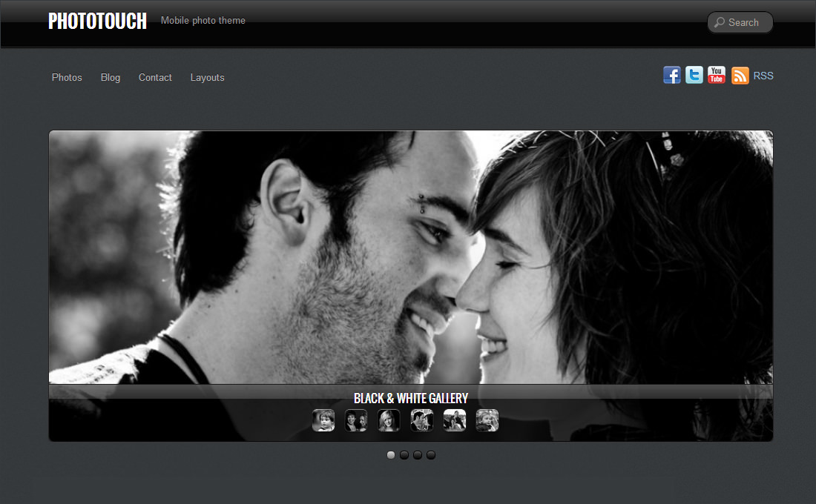Select the first gallery thumbnail of a toddler
This screenshot has width=816, height=504.
click(x=323, y=420)
